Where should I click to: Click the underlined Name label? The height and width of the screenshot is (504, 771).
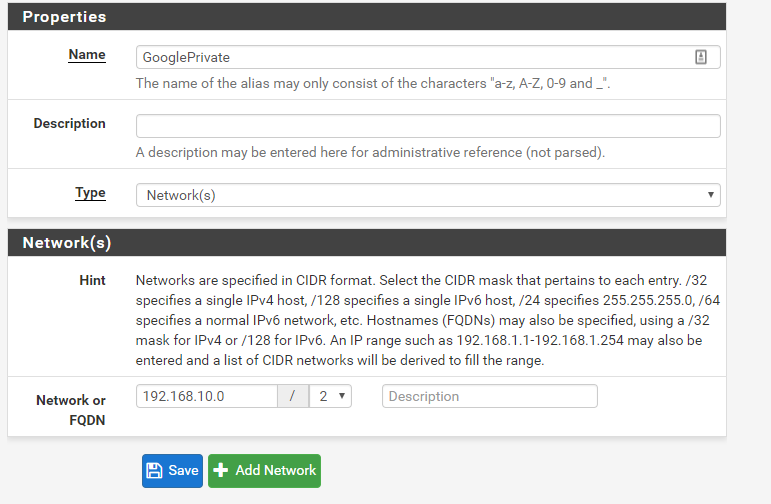coord(87,55)
